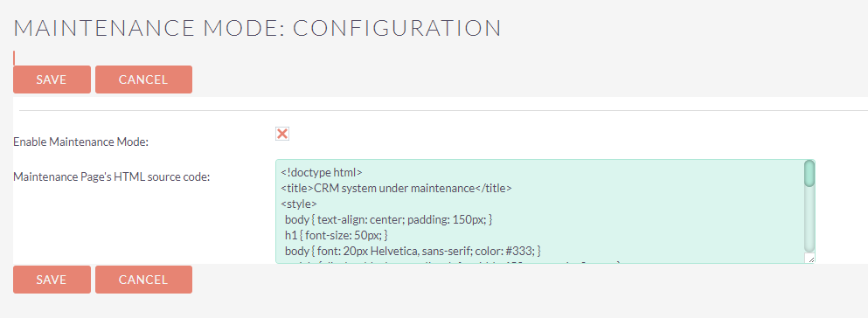Screen dimensions: 868x318
Task: Place cursor on the <title> line of code
Action: point(396,188)
